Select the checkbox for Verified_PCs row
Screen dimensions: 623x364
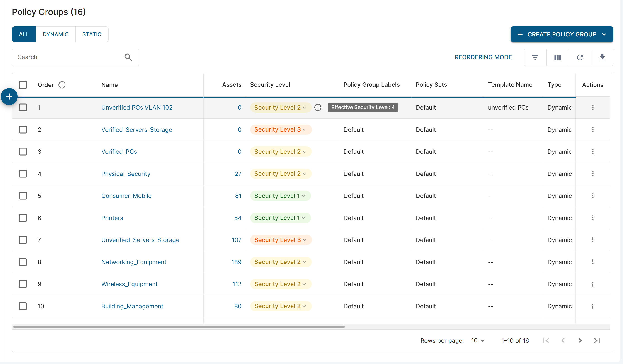pyautogui.click(x=23, y=151)
